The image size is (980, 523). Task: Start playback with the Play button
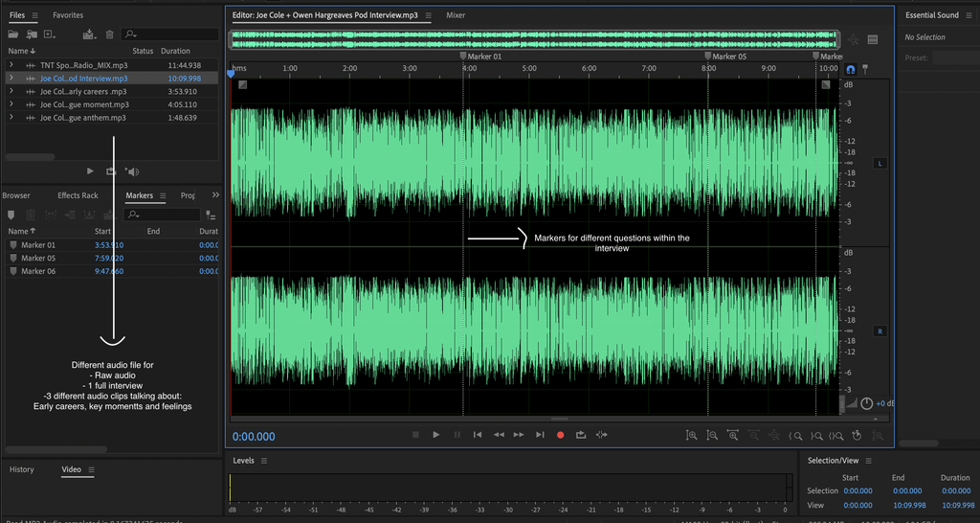coord(436,435)
